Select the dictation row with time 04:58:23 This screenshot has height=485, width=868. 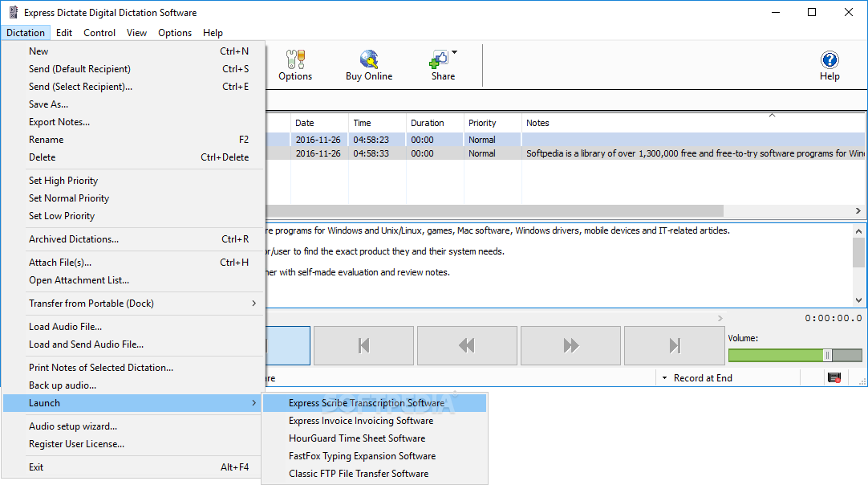(x=566, y=140)
